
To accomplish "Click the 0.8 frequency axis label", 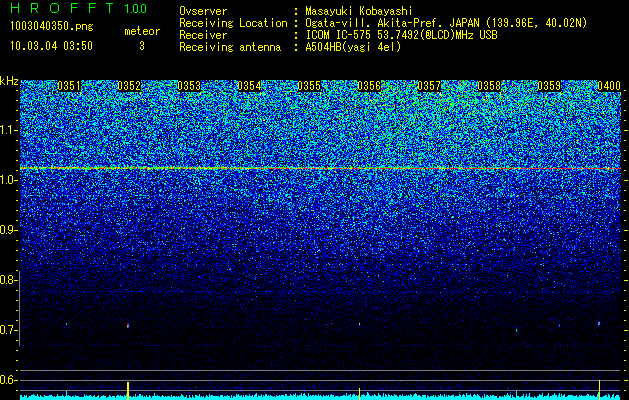I will (x=8, y=280).
